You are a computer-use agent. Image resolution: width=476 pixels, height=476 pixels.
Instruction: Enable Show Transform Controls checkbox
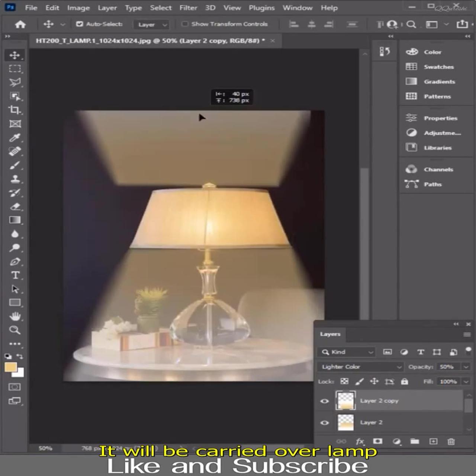coord(184,24)
